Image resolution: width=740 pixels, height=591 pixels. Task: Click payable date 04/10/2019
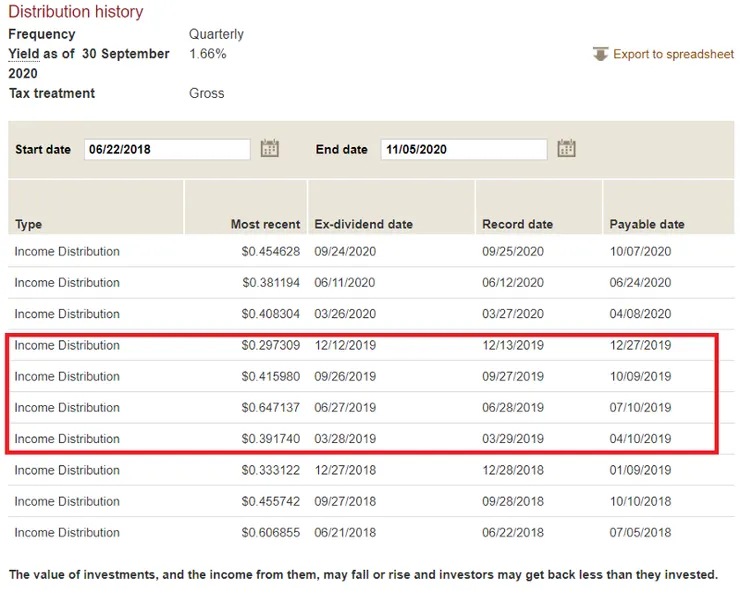tap(640, 439)
